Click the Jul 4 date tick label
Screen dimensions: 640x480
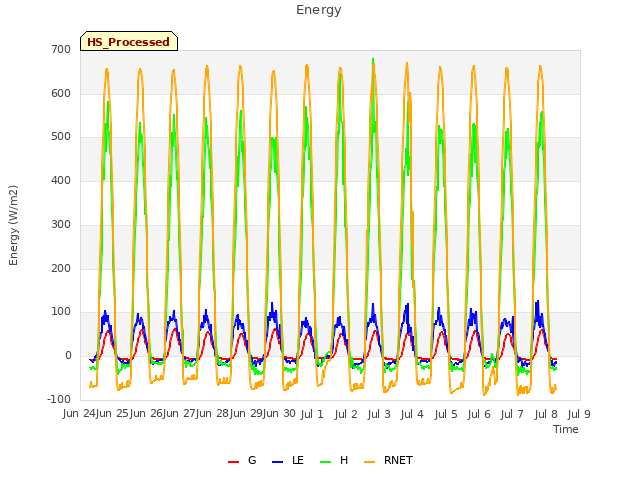[x=412, y=414]
